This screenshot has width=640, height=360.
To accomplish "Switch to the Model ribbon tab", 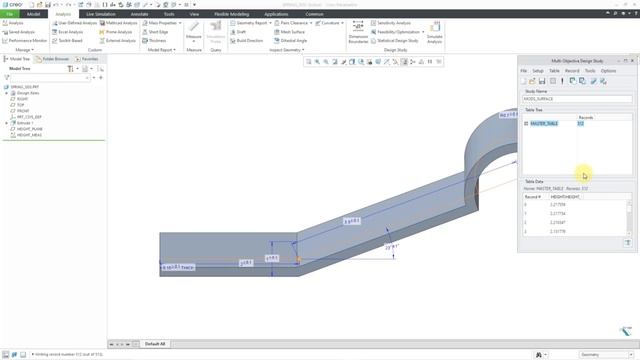I will click(33, 14).
